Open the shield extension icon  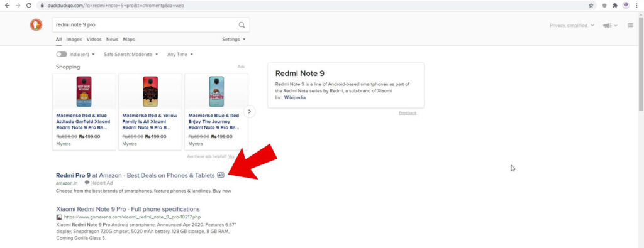click(604, 5)
